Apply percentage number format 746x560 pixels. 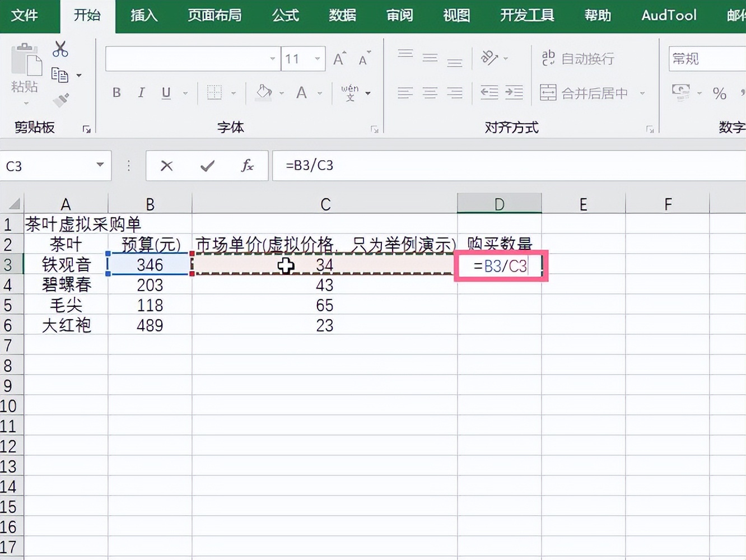coord(720,94)
